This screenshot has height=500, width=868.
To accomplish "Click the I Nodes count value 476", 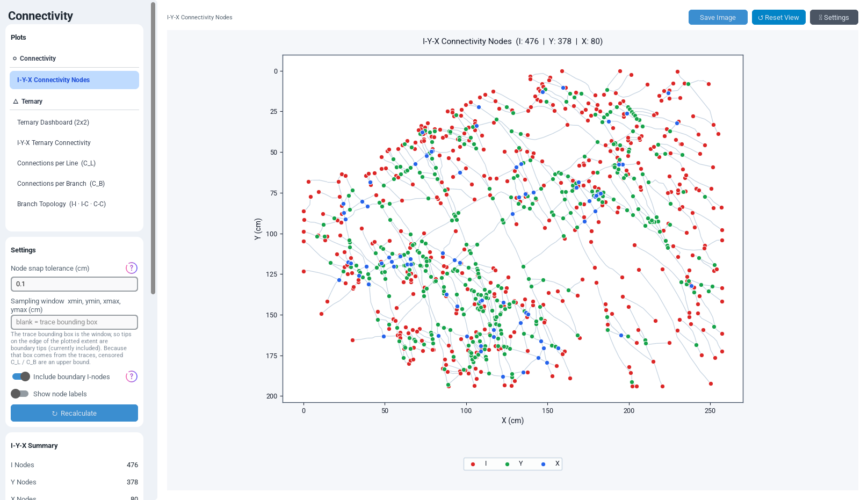I will click(132, 465).
